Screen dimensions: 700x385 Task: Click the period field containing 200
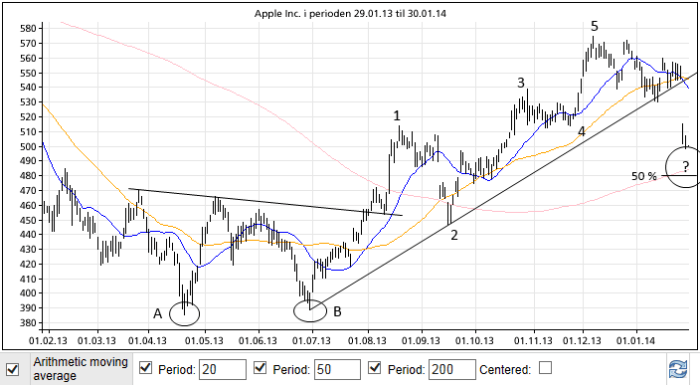452,369
